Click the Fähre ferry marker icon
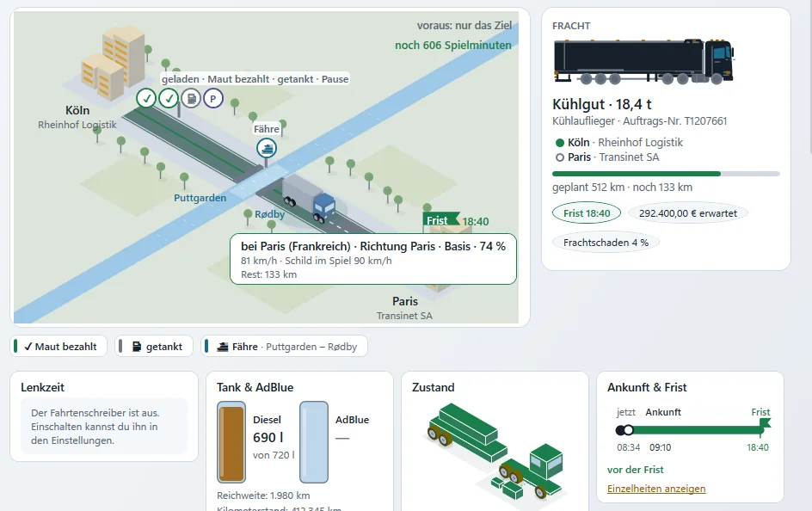The width and height of the screenshot is (812, 511). (267, 149)
